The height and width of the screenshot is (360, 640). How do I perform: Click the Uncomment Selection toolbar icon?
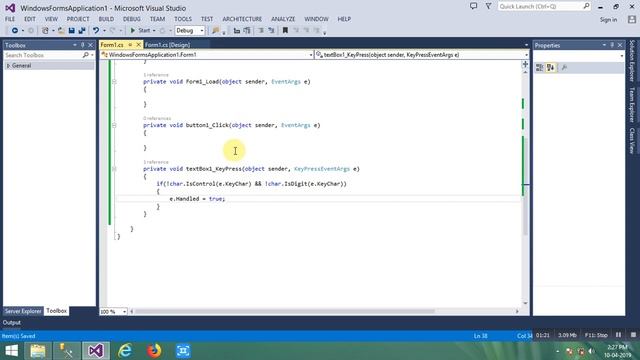pos(271,31)
